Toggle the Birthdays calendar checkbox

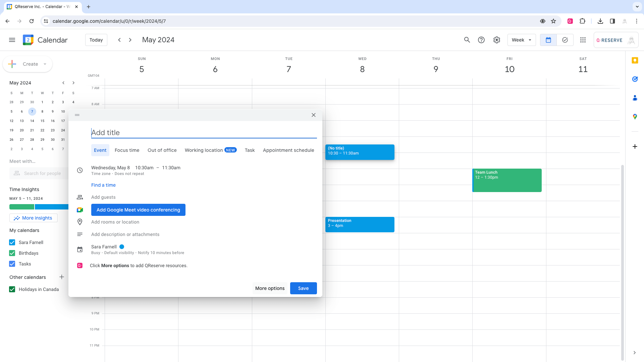12,253
